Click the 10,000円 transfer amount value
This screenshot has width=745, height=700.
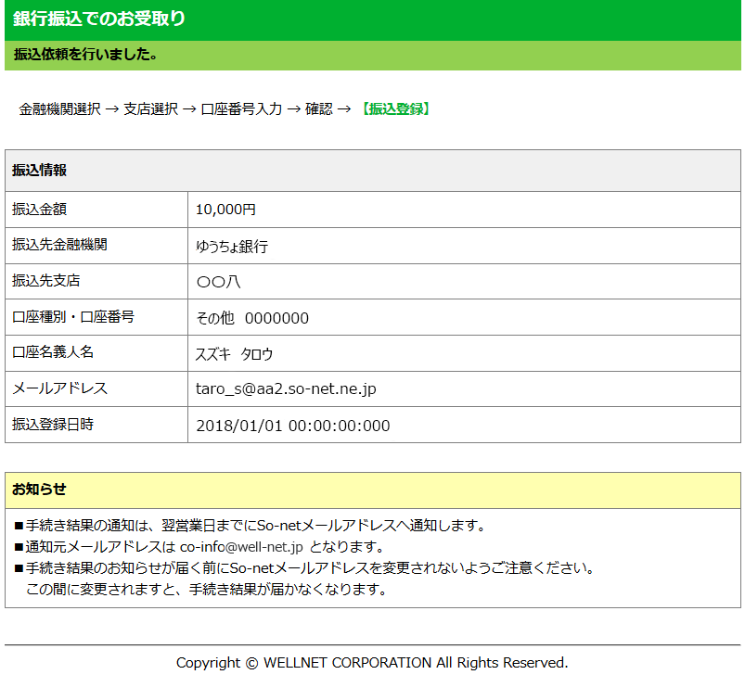click(x=225, y=210)
